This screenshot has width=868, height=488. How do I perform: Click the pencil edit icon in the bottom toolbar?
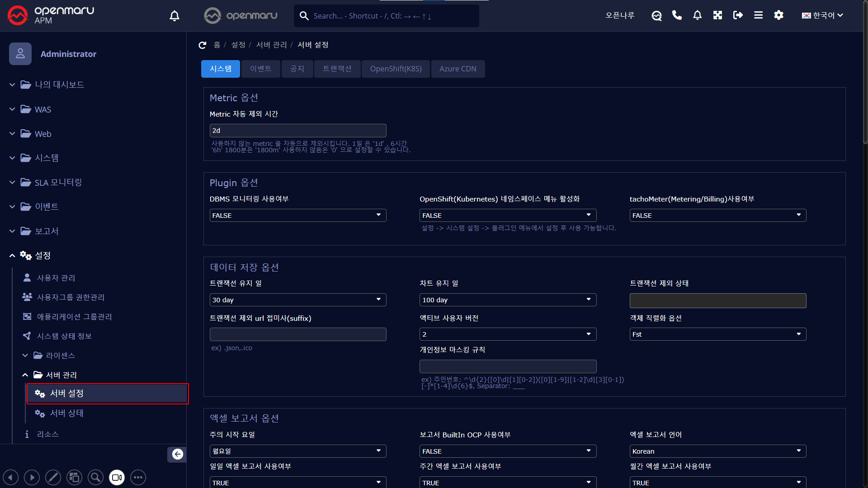[x=53, y=477]
